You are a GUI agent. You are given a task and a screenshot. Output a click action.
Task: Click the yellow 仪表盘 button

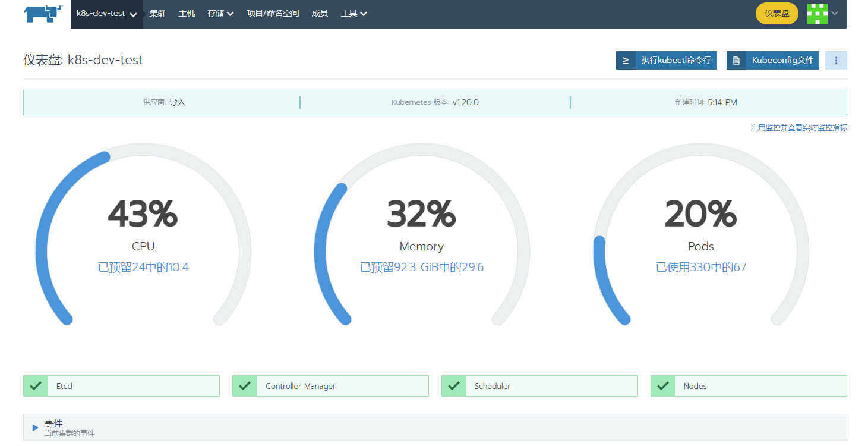tap(777, 13)
